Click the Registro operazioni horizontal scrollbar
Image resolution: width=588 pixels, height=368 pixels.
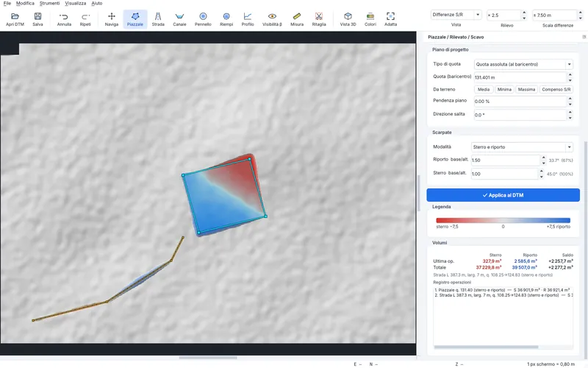tap(486, 347)
